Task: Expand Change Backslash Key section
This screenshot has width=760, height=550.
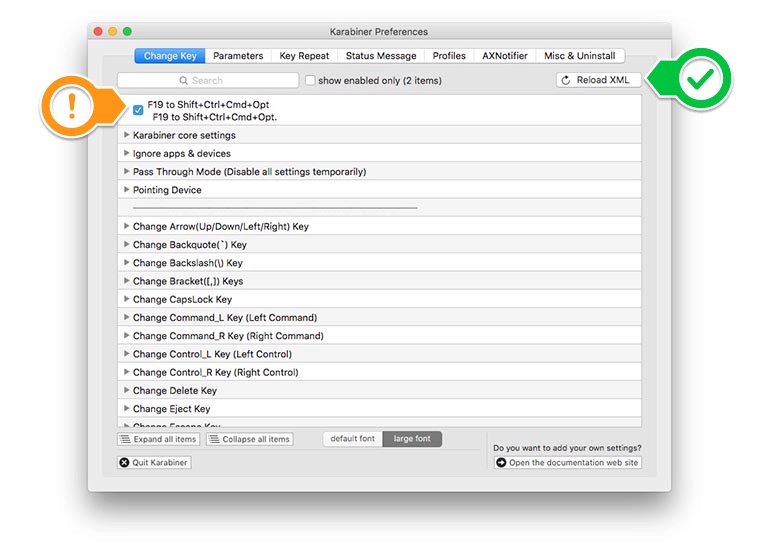Action: coord(126,263)
